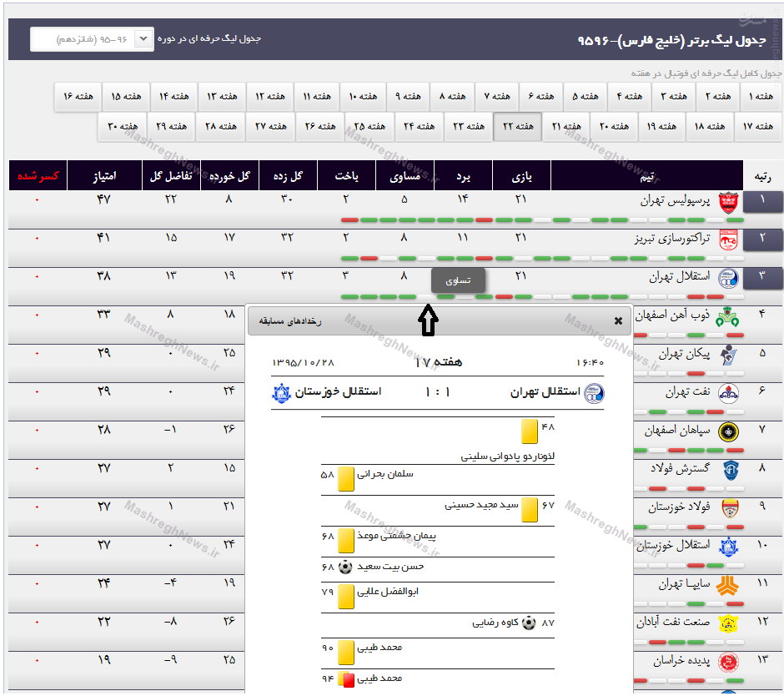Click the Saipa Tehran logo
The image size is (784, 696).
(727, 585)
